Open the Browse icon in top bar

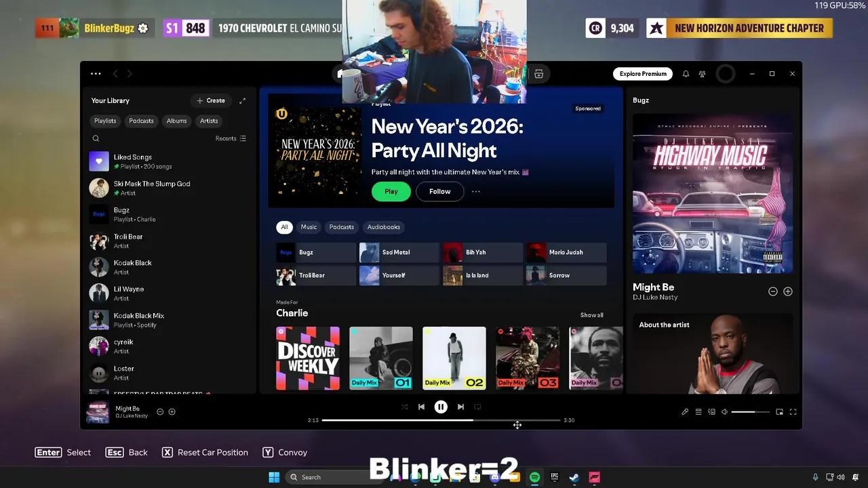point(538,74)
